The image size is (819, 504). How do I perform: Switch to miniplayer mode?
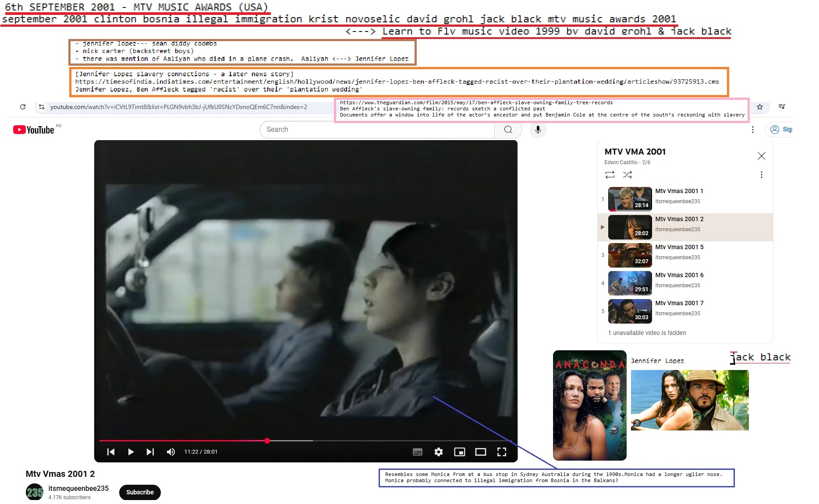click(460, 452)
